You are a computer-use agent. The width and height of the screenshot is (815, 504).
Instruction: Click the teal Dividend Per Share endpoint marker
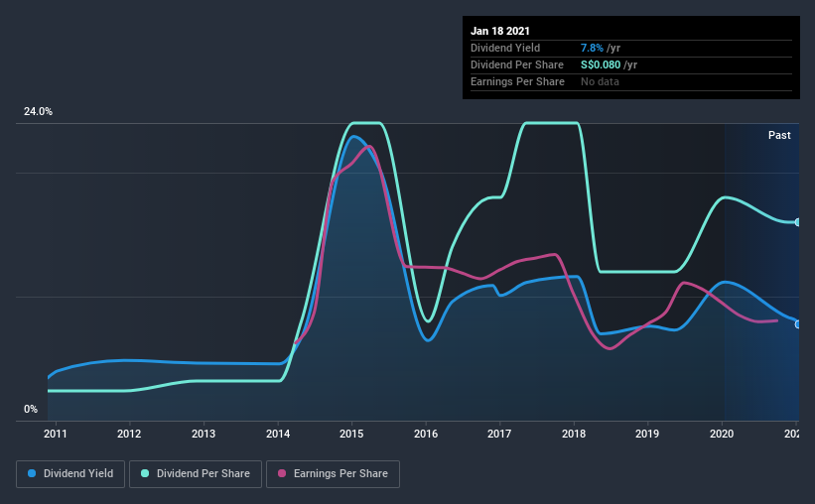tap(798, 222)
